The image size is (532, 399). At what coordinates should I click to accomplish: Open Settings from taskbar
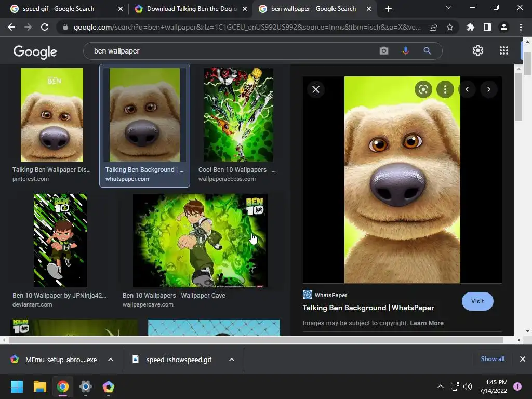[x=86, y=387]
